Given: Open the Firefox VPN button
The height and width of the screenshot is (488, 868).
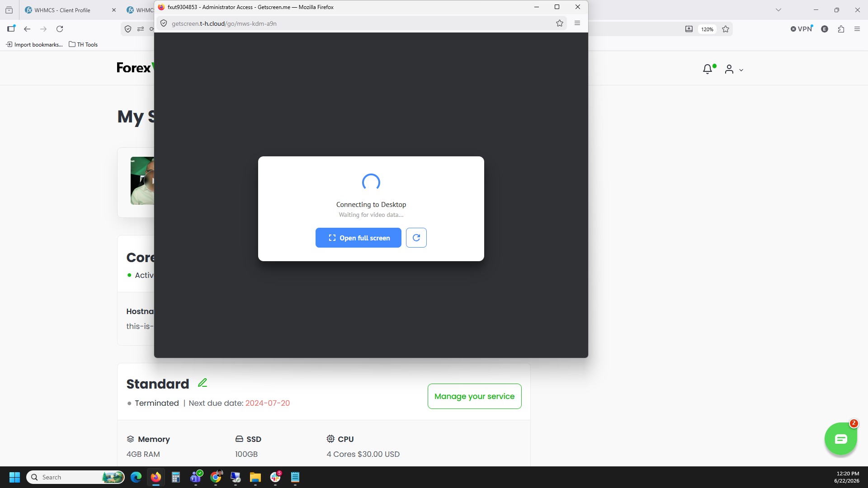Looking at the screenshot, I should point(802,29).
